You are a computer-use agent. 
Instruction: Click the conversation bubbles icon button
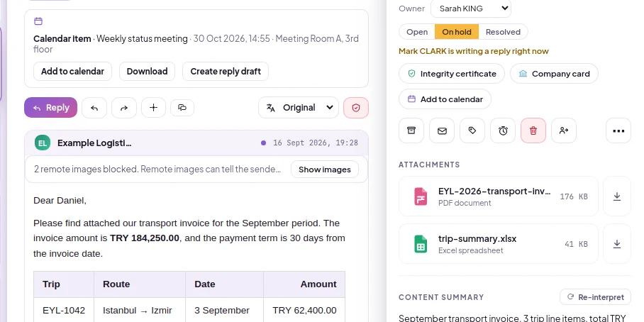click(x=182, y=108)
